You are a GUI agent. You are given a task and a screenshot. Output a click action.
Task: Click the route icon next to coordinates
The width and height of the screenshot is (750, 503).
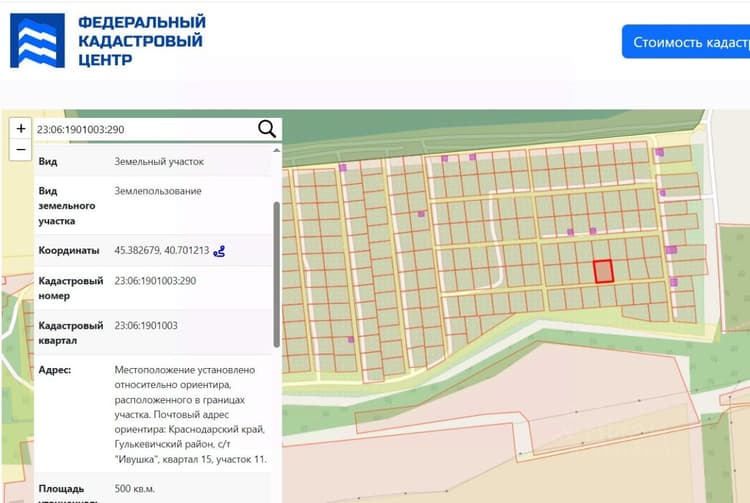219,251
